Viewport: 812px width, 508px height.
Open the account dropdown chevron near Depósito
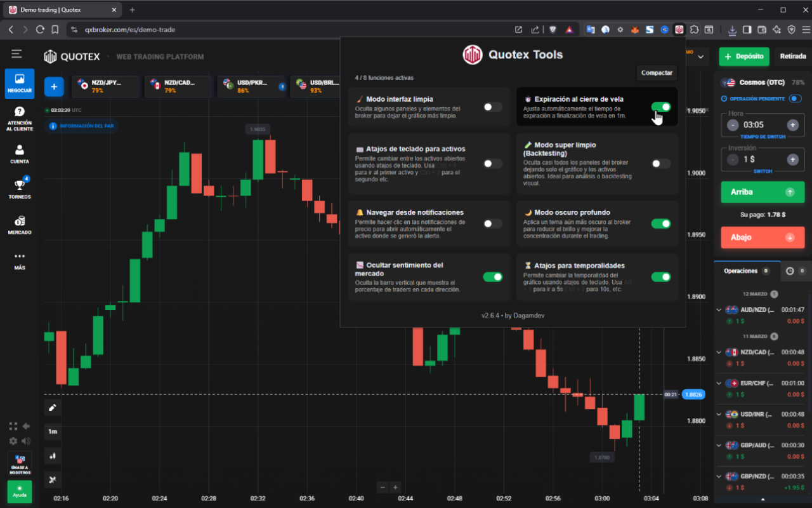pyautogui.click(x=700, y=57)
